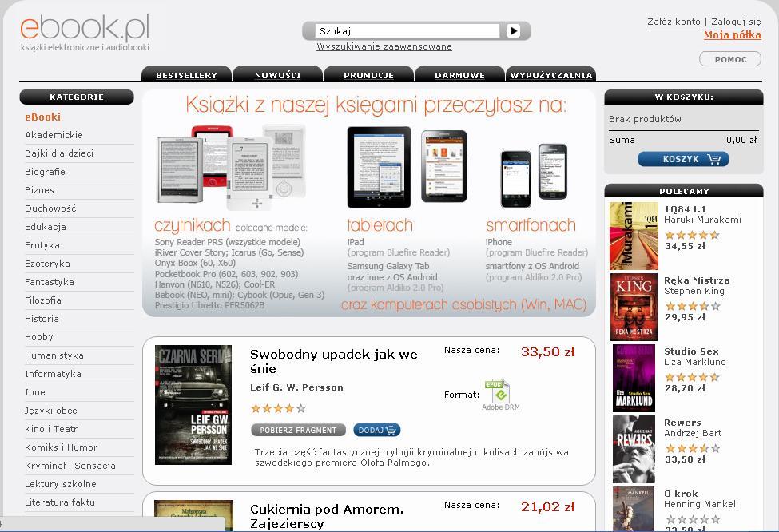779x532 pixels.
Task: Click the Stephen King Ręka Mistrza cover
Action: click(634, 307)
